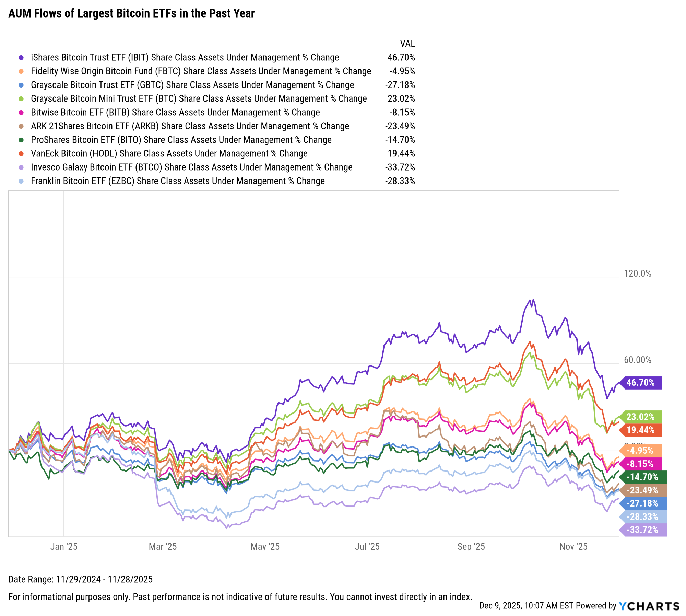The image size is (686, 616).
Task: Select the Franklin Bitcoin ETF (EZBC) legend label
Action: (178, 181)
